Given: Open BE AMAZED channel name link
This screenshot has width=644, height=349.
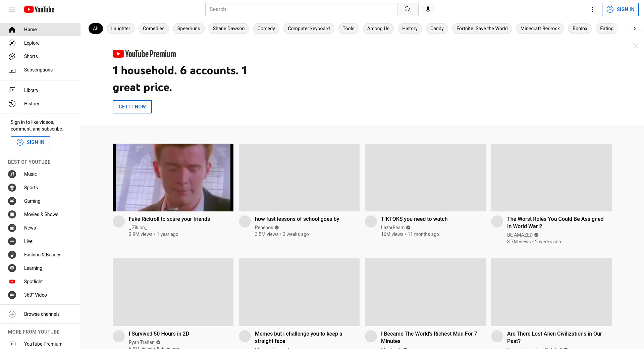Looking at the screenshot, I should coord(520,235).
